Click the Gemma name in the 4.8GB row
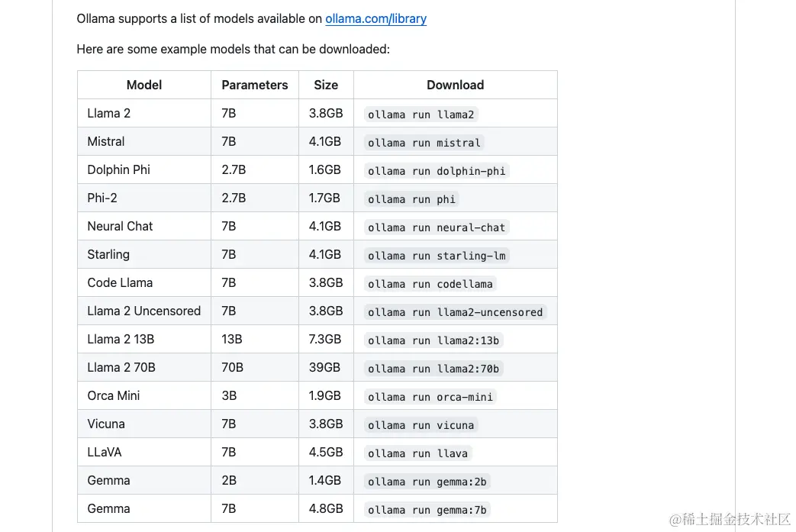Image resolution: width=796 pixels, height=532 pixels. coord(108,508)
